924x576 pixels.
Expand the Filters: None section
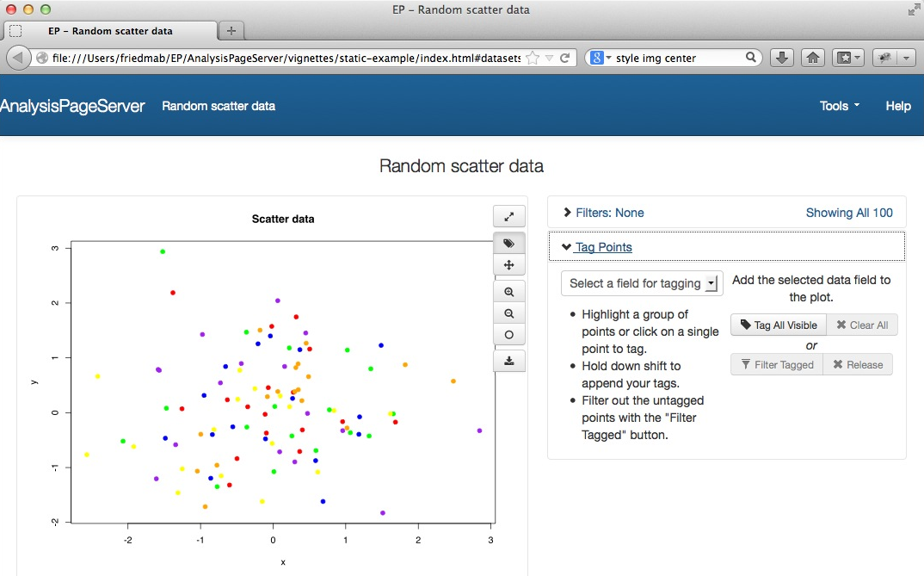(x=603, y=213)
